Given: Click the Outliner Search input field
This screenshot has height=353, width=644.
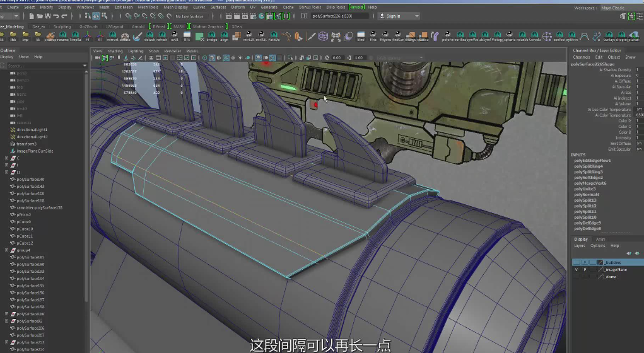Looking at the screenshot, I should coord(43,66).
